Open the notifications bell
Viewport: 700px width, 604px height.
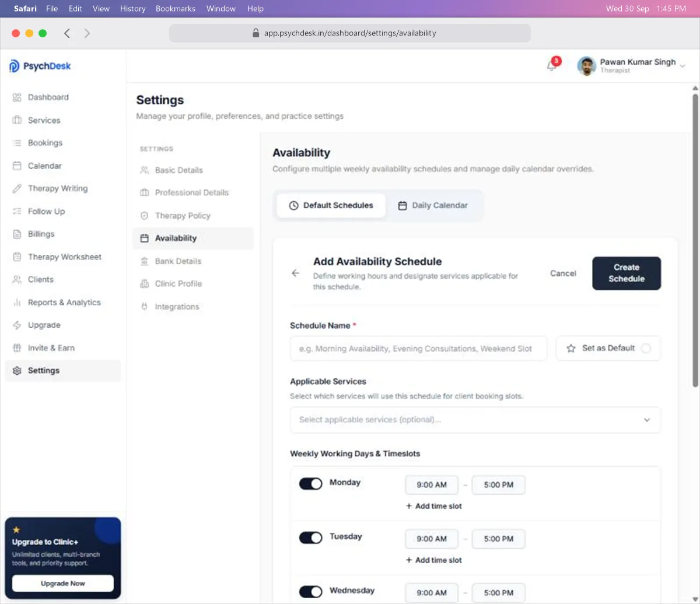click(552, 66)
